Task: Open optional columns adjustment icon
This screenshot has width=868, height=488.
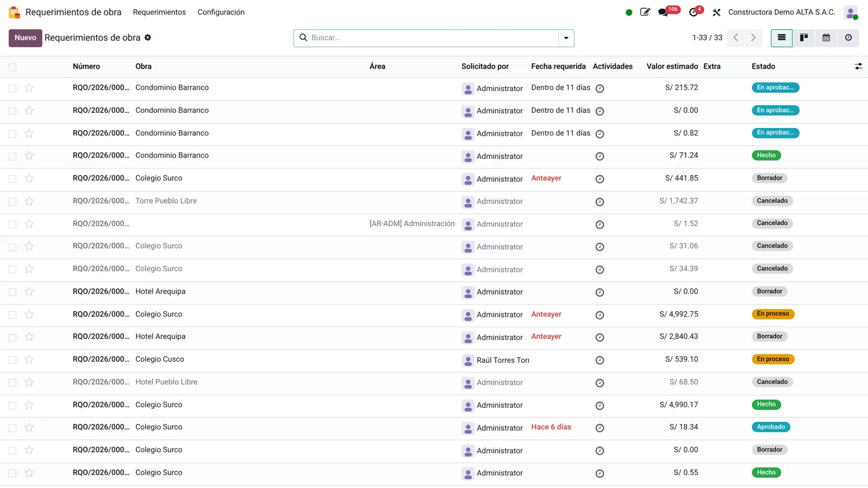Action: click(x=858, y=66)
